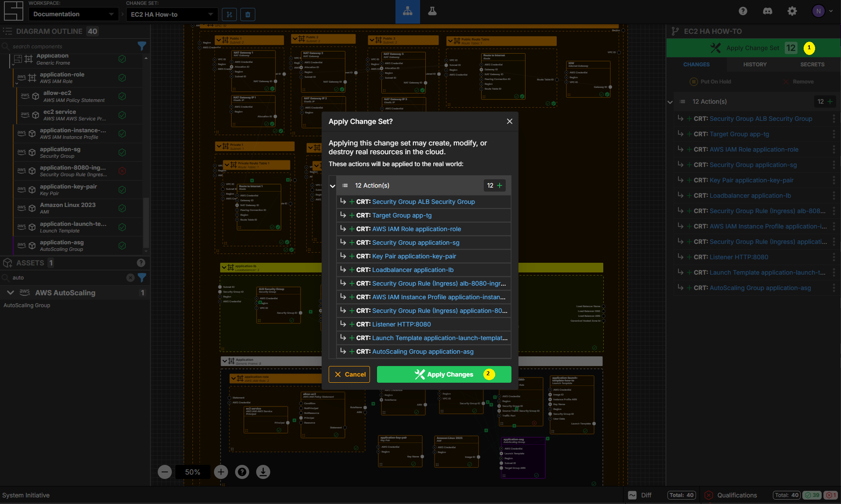
Task: Click the download diagram icon
Action: click(263, 472)
